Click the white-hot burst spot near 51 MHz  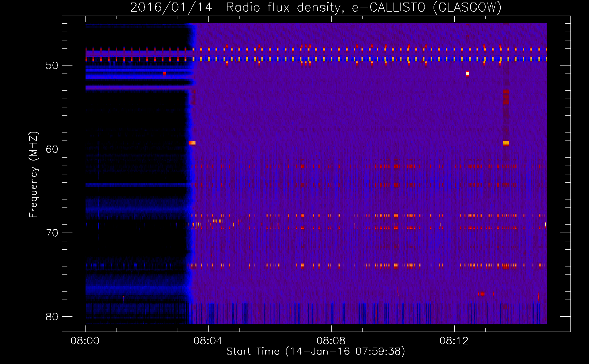point(467,74)
